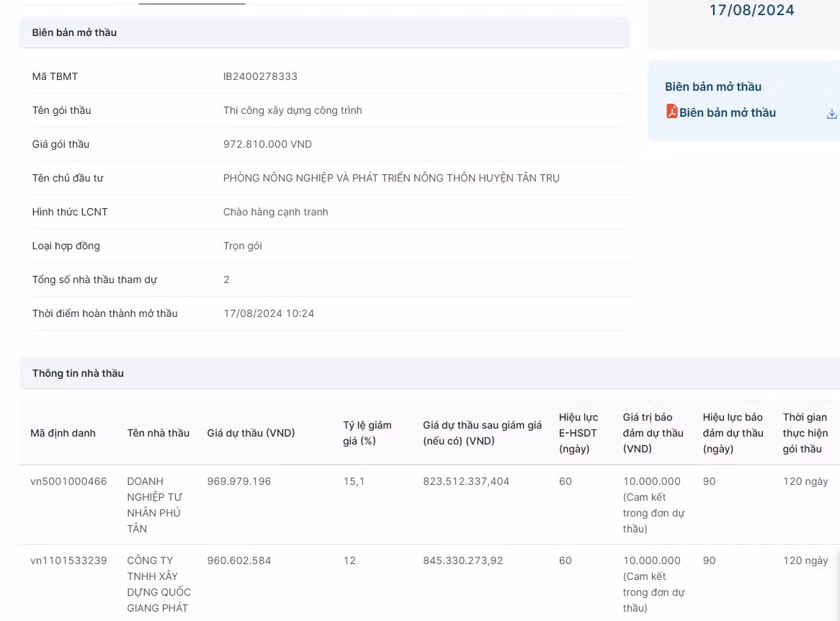Click the red PDF file icon
The height and width of the screenshot is (621, 840).
tap(671, 112)
